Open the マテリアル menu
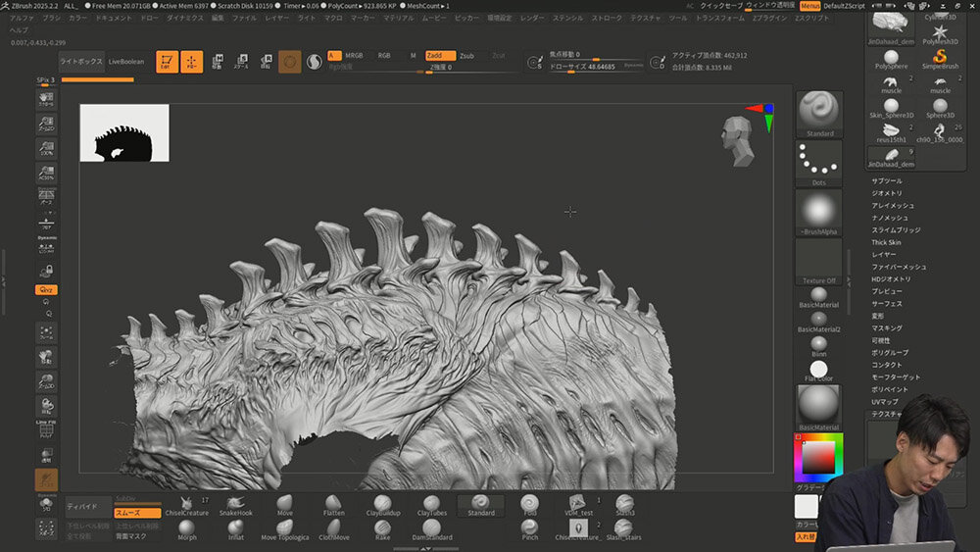The width and height of the screenshot is (980, 552). tap(398, 18)
